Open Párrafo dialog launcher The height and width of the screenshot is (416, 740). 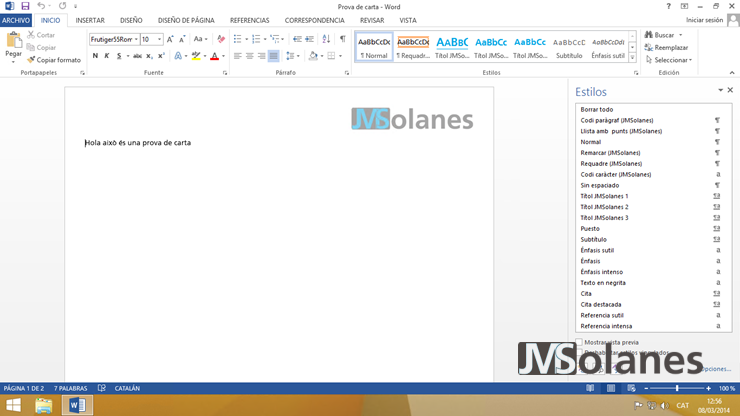[x=347, y=73]
